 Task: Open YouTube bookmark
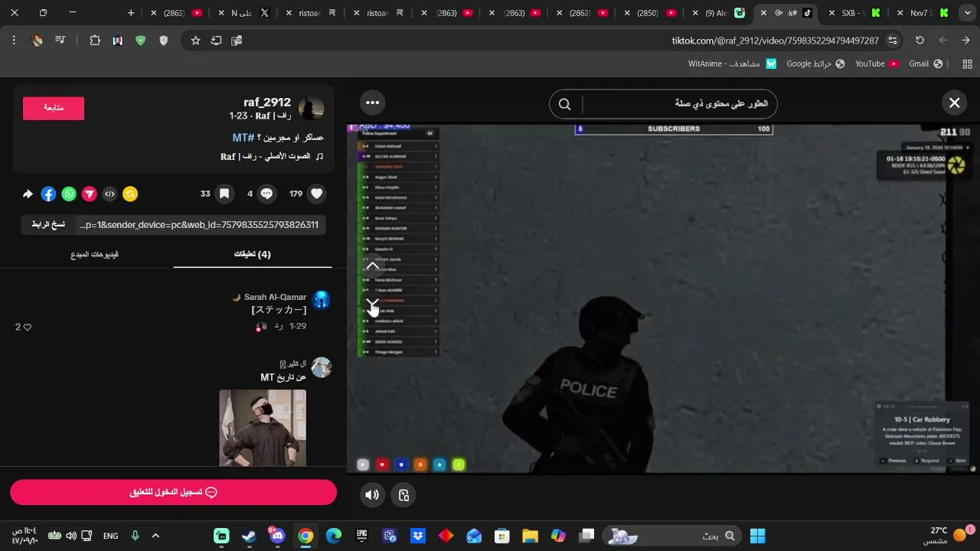pos(877,64)
